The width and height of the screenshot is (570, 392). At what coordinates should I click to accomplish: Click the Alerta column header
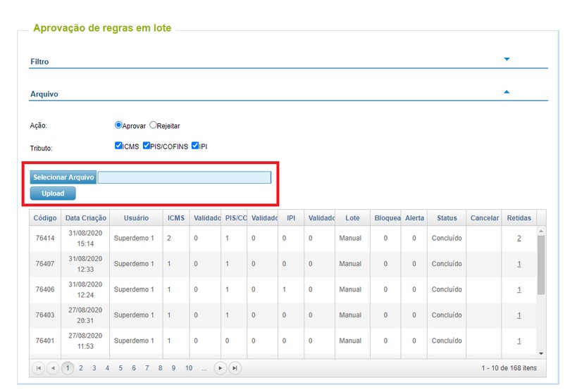[414, 218]
